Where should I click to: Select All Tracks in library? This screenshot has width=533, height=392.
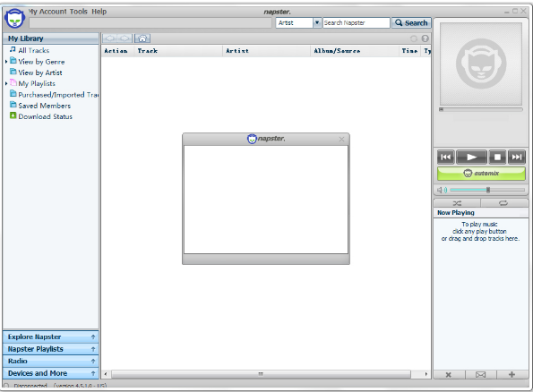(34, 50)
